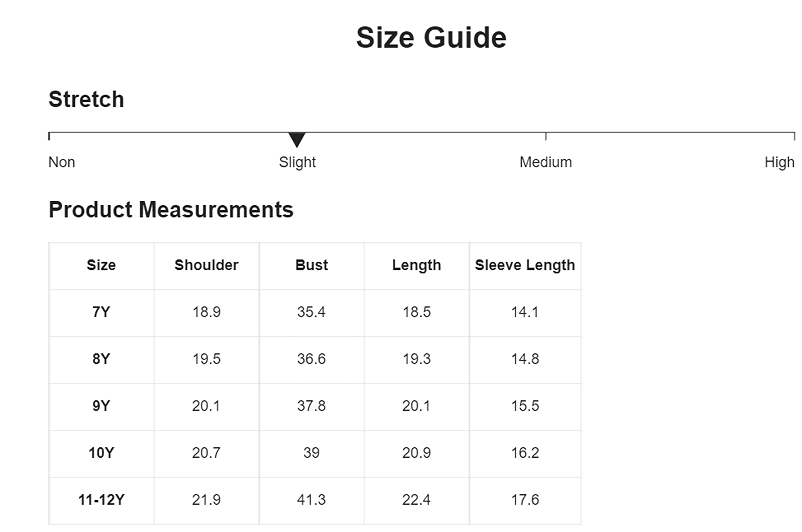The image size is (802, 532).
Task: Select the Medium stretch label
Action: 545,162
